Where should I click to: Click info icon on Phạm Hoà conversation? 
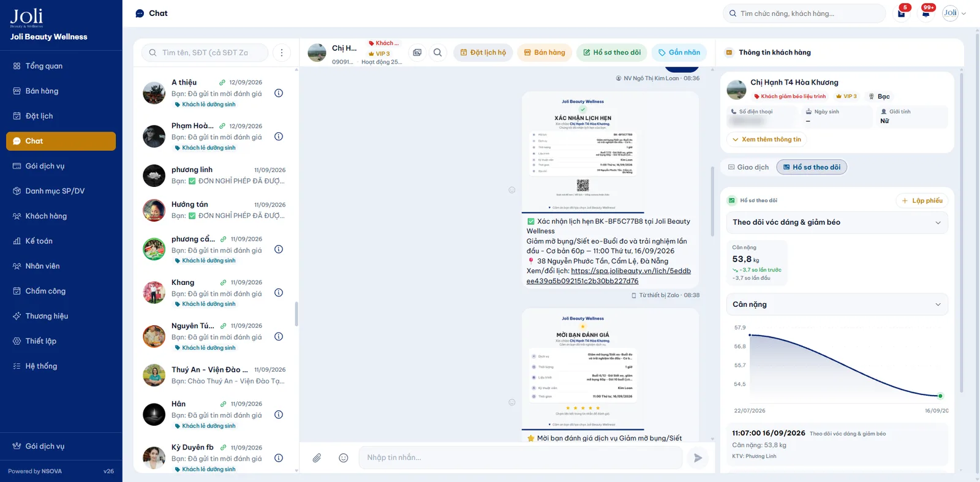coord(279,137)
